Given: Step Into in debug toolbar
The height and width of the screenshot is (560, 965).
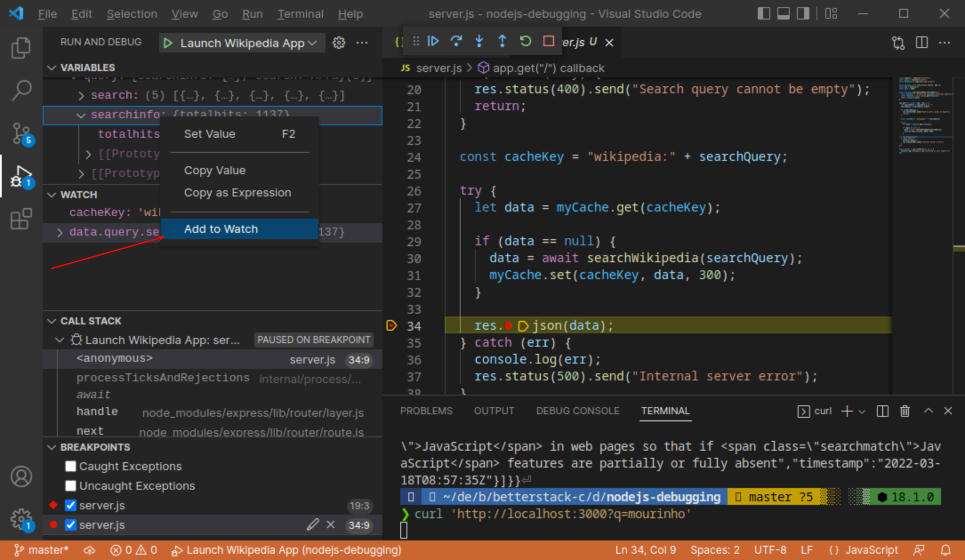Looking at the screenshot, I should point(479,41).
